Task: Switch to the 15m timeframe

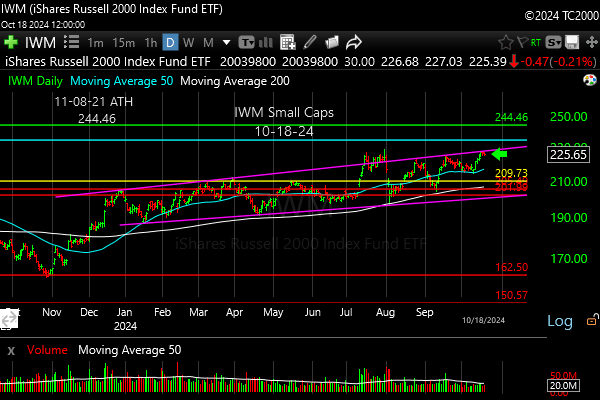Action: [x=124, y=43]
